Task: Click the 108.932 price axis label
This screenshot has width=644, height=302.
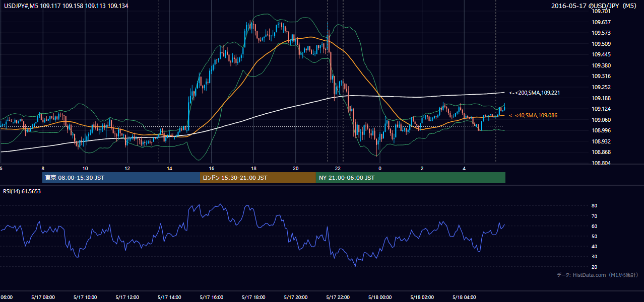Action: click(601, 142)
